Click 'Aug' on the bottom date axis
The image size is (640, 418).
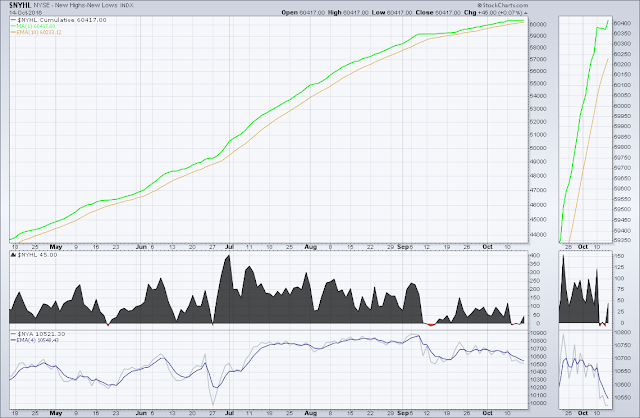(x=311, y=413)
